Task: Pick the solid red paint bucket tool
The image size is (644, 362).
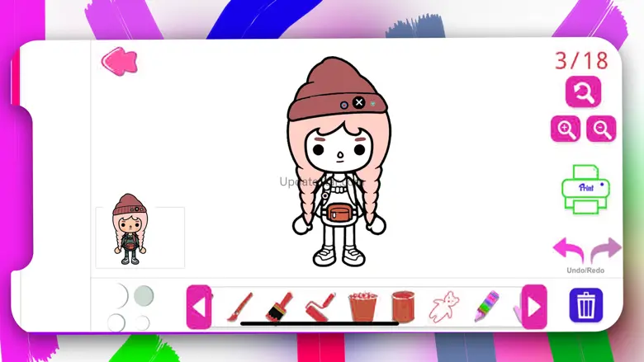Action: click(403, 306)
